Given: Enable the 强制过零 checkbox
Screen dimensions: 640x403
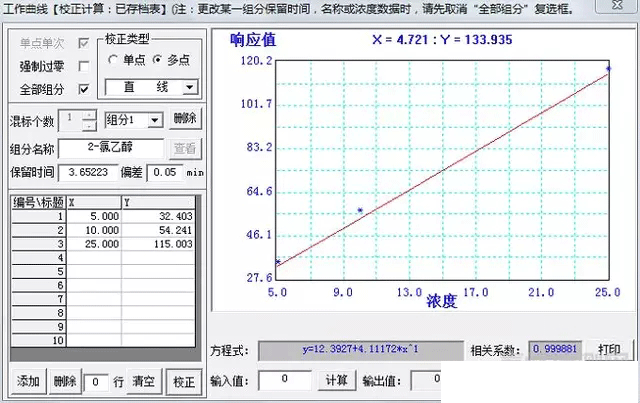Looking at the screenshot, I should point(83,67).
